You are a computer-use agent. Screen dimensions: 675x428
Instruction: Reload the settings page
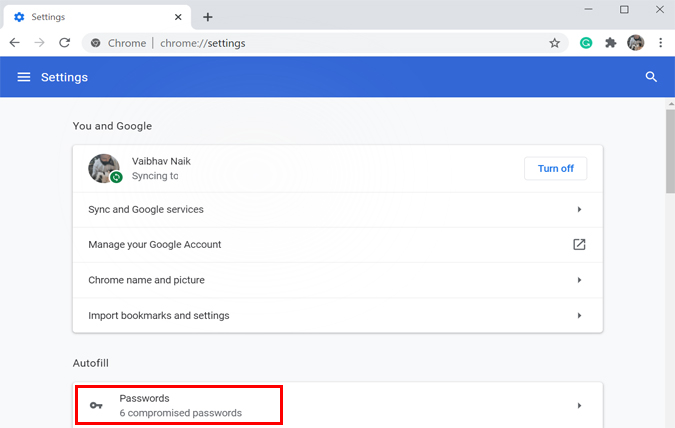tap(65, 43)
